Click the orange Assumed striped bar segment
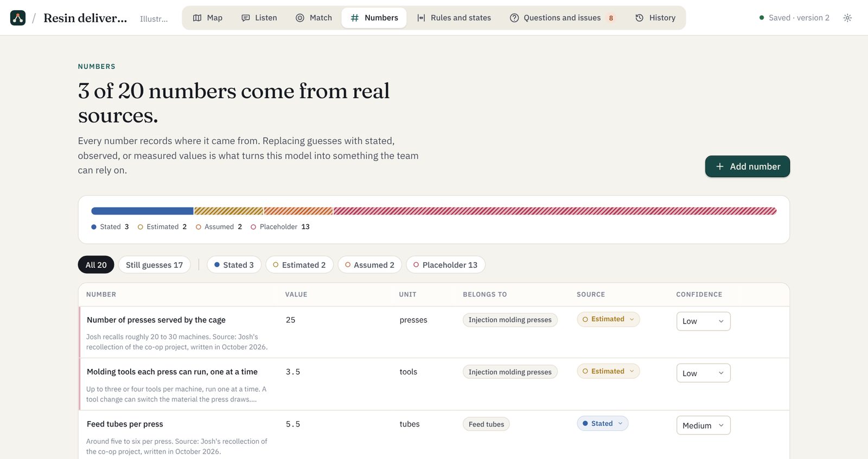This screenshot has height=459, width=868. (298, 211)
